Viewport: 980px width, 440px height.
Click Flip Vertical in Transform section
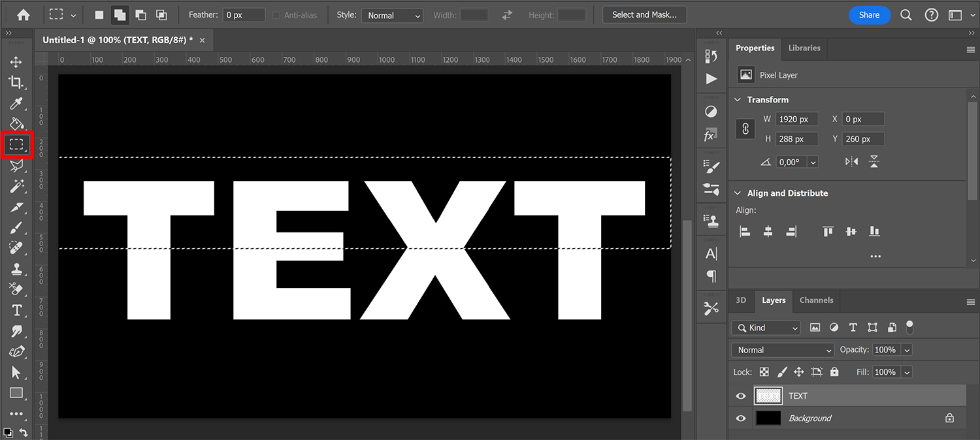coord(874,162)
